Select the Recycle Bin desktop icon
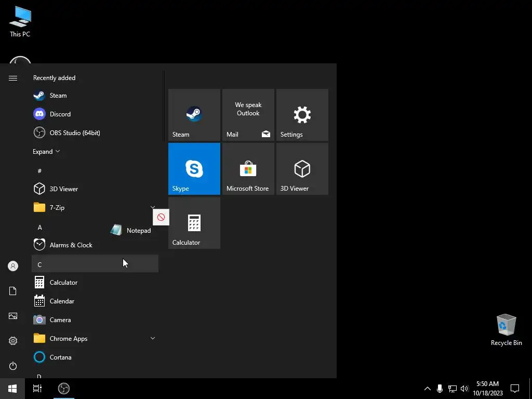 (x=506, y=330)
